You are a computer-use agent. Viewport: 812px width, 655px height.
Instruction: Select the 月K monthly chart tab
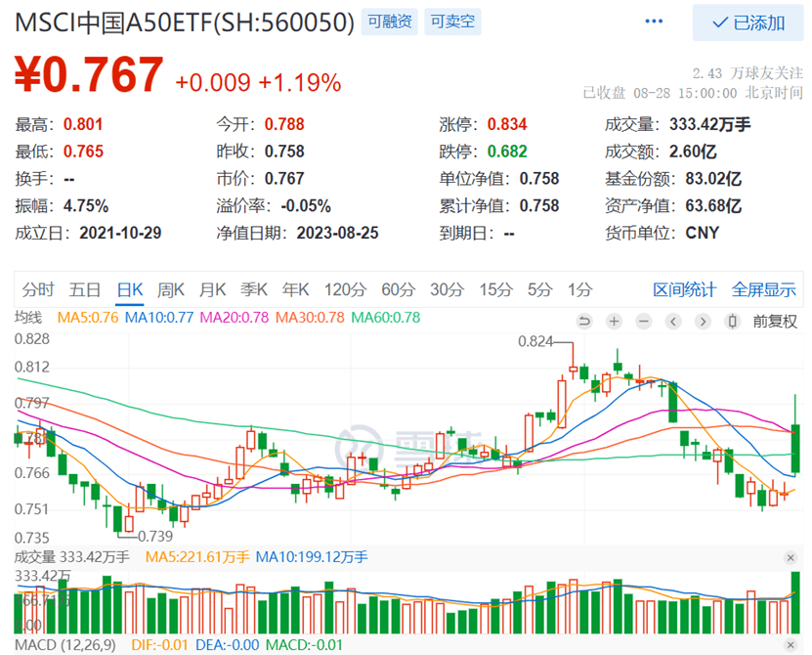click(x=213, y=290)
